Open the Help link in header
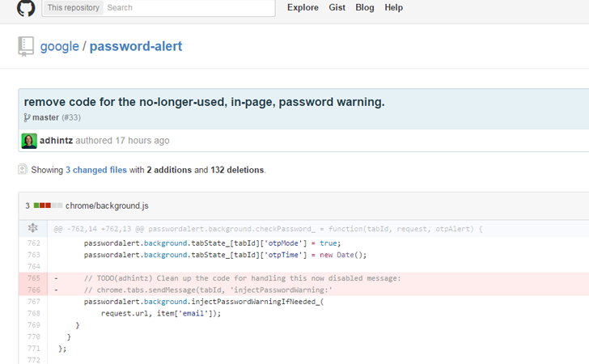 pyautogui.click(x=394, y=7)
